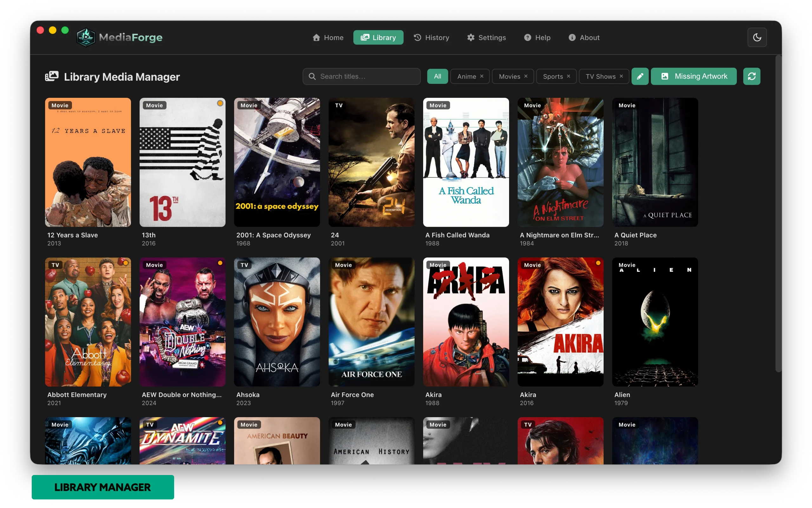
Task: Focus the Search titles field
Action: pyautogui.click(x=361, y=76)
